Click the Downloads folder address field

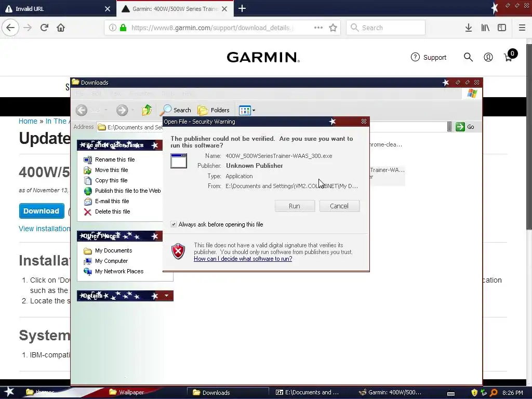click(271, 127)
